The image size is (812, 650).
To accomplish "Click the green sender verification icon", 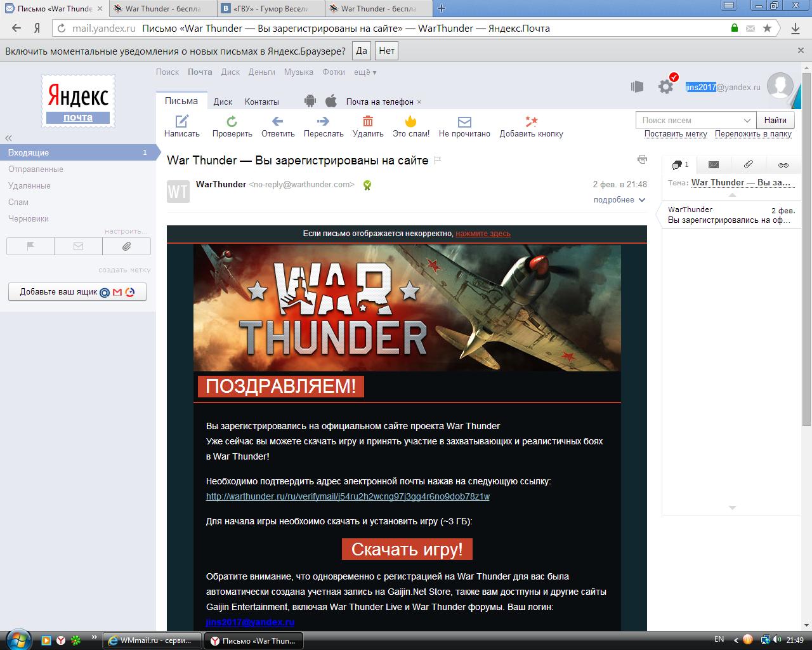I will [x=367, y=185].
